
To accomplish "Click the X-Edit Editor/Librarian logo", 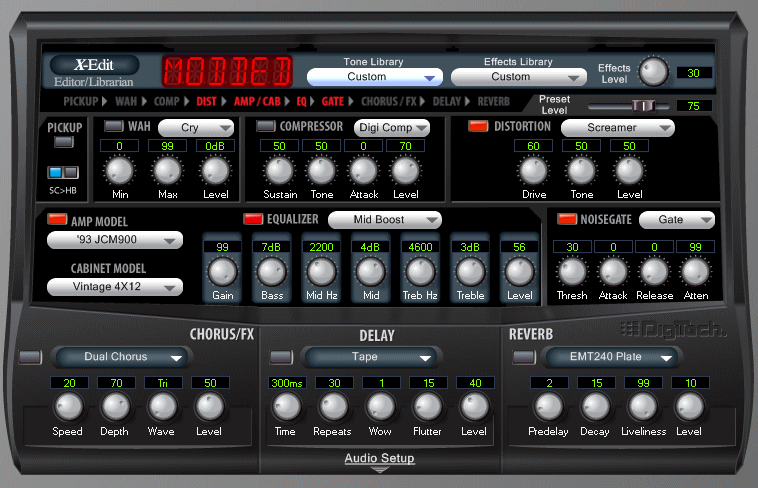I will (x=94, y=72).
